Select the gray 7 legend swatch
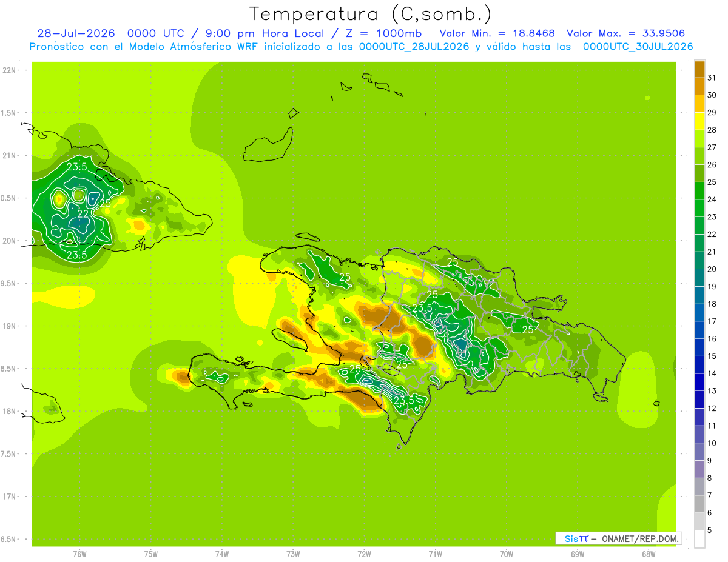 click(x=699, y=487)
